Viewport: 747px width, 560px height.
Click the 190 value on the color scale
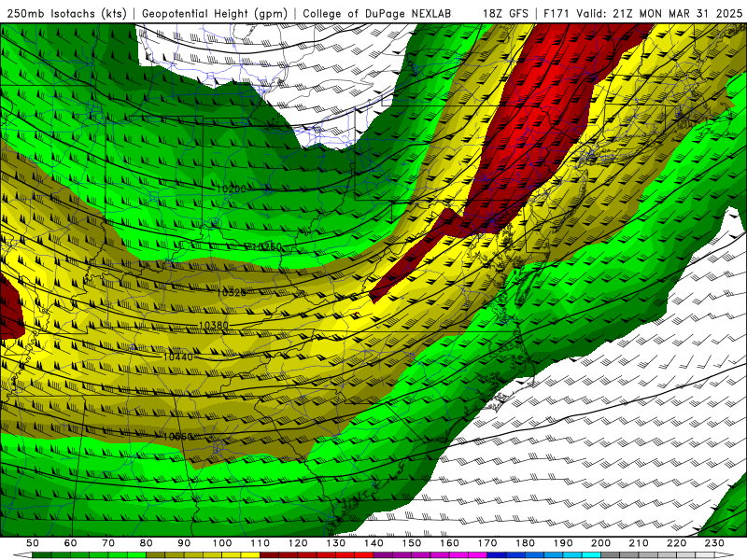563,543
